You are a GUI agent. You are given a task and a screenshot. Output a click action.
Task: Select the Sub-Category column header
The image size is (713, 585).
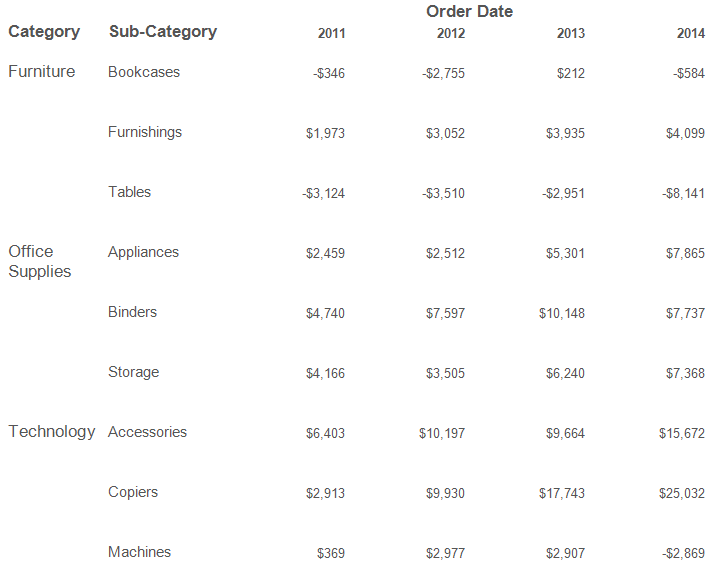click(163, 32)
